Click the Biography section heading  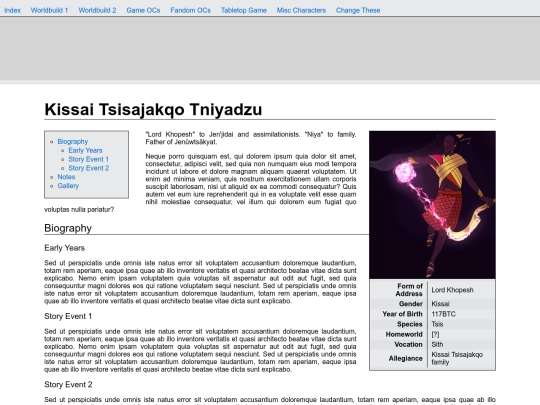[x=68, y=228]
